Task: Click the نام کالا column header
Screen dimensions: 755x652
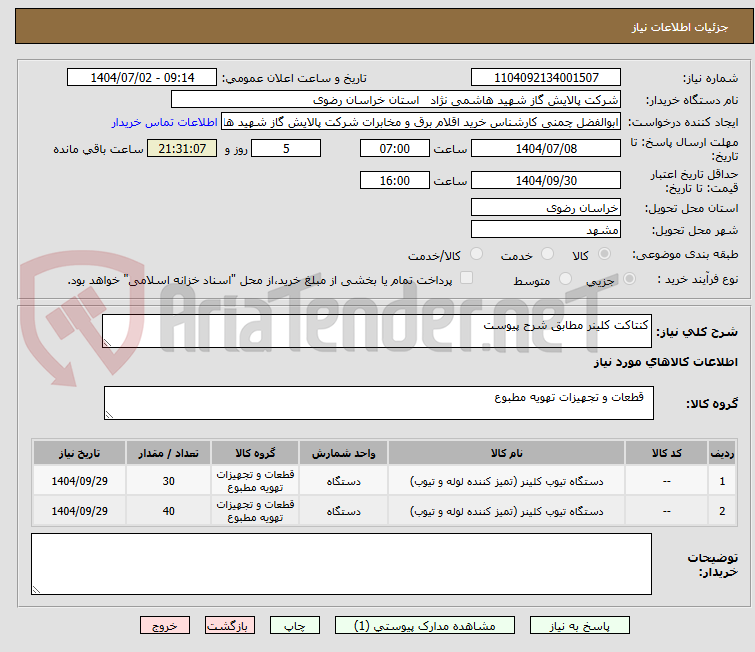Action: (x=506, y=453)
